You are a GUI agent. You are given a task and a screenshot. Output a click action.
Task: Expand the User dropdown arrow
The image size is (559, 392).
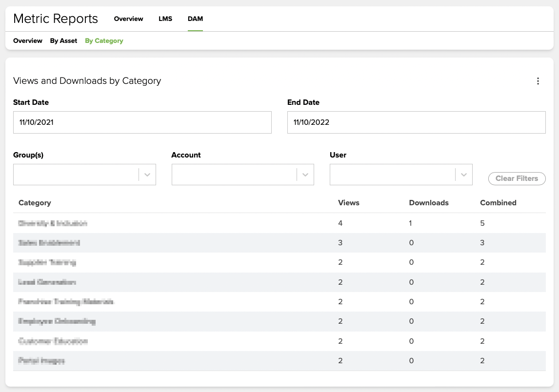click(x=464, y=175)
